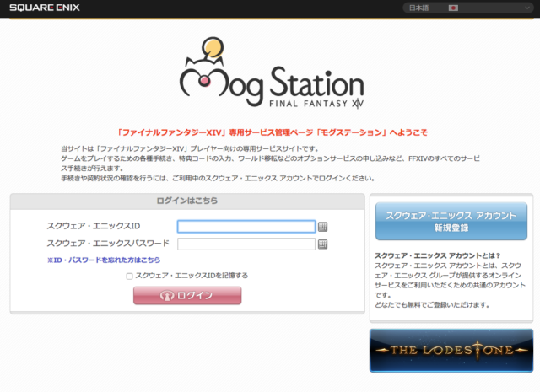
Task: Open virtual keyboard for the password field
Action: [x=322, y=244]
